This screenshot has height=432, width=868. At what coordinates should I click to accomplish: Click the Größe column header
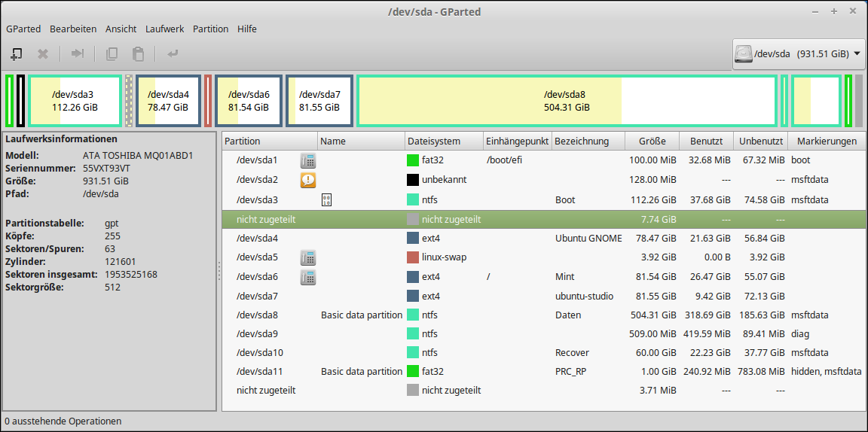[x=652, y=141]
